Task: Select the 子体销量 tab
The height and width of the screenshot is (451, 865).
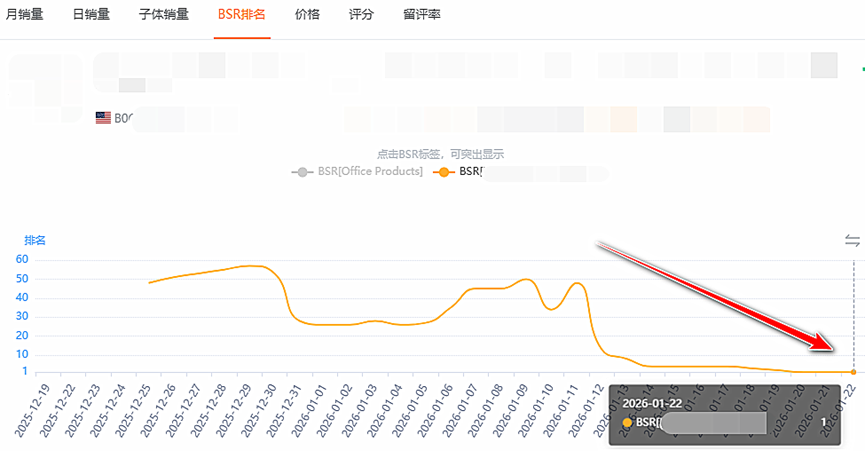Action: pos(164,15)
